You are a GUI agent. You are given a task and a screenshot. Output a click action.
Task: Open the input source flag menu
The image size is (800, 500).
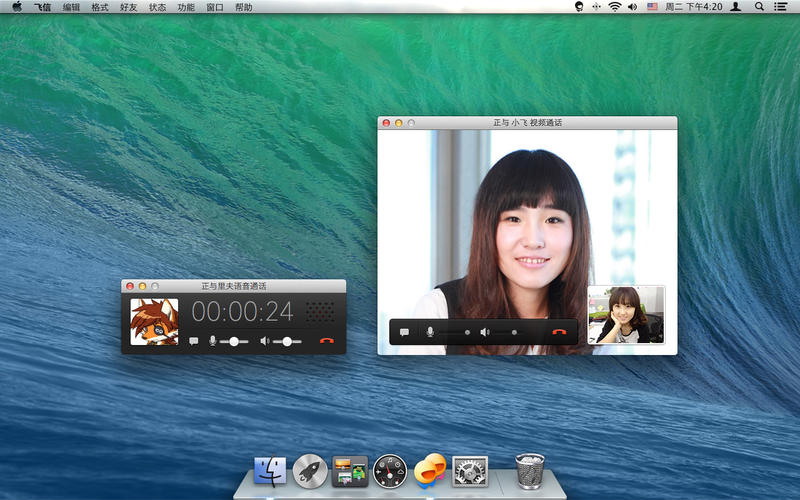pos(652,7)
